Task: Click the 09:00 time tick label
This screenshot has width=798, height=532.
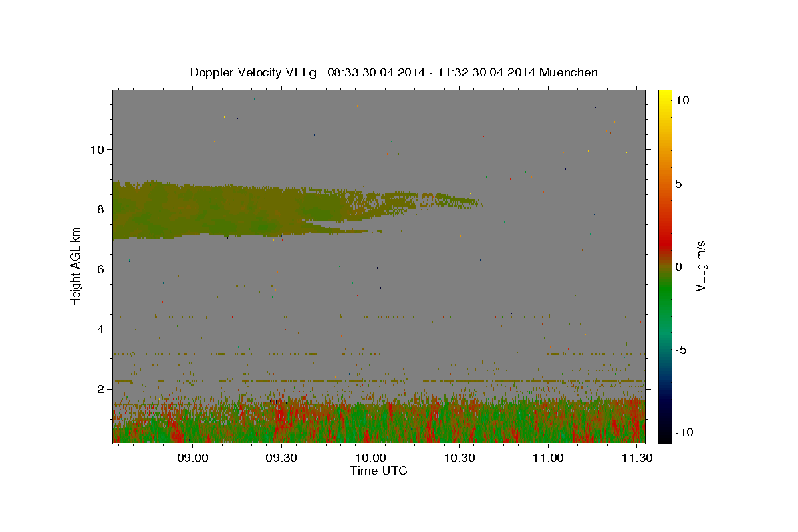Action: [x=194, y=458]
